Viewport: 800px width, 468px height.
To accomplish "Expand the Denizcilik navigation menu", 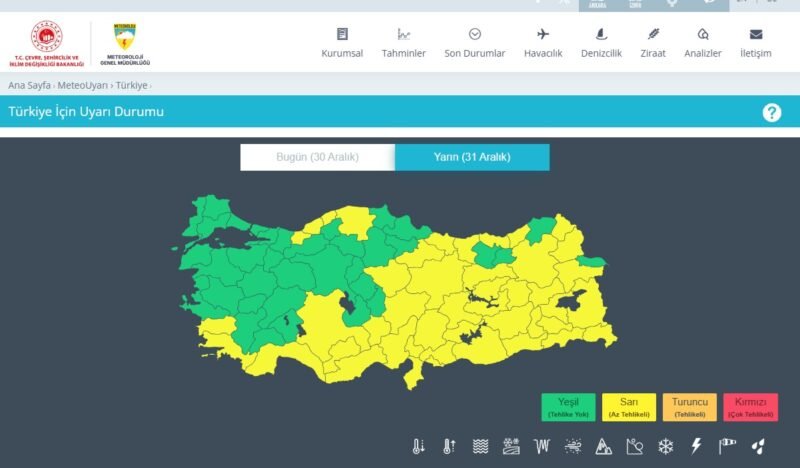I will click(603, 43).
